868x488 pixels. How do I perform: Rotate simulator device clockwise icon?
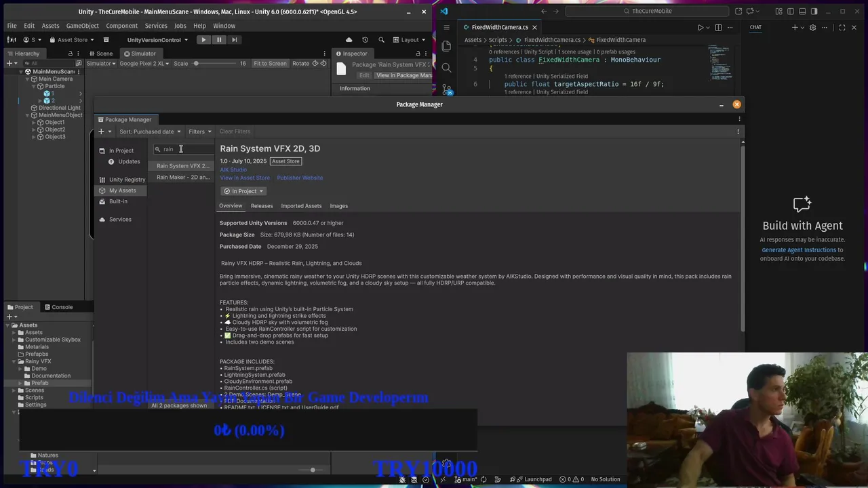tap(323, 64)
